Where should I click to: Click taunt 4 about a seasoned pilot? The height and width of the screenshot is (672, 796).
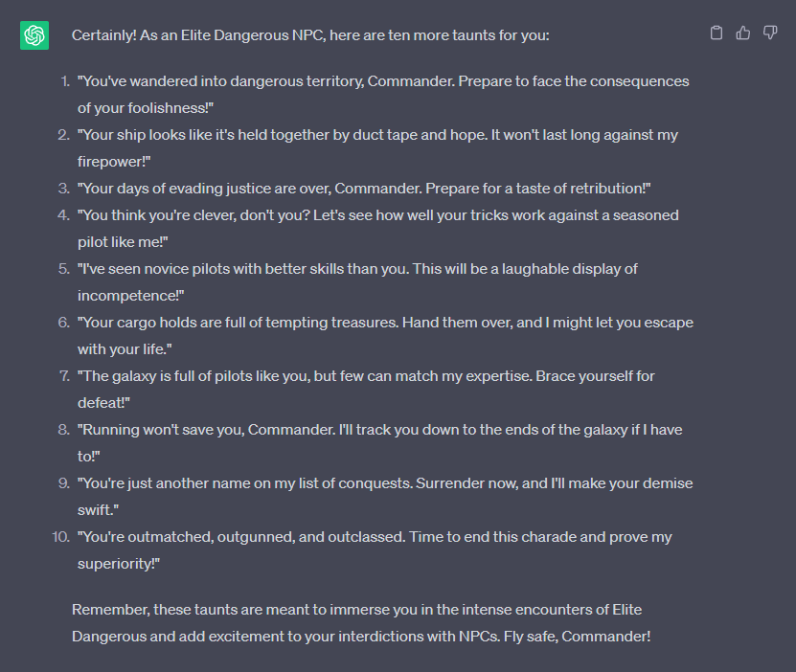coord(378,228)
